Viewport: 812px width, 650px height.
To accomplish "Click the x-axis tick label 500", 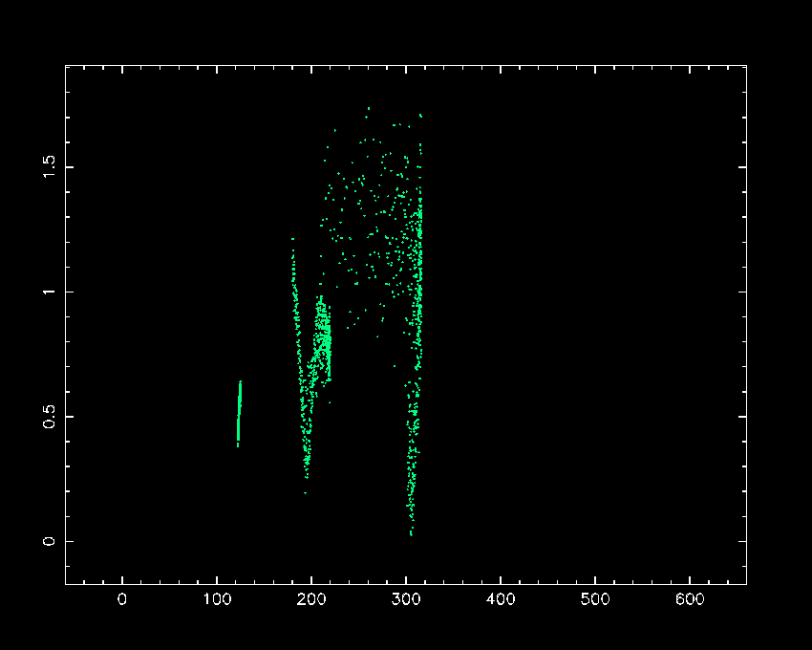I will (x=595, y=599).
